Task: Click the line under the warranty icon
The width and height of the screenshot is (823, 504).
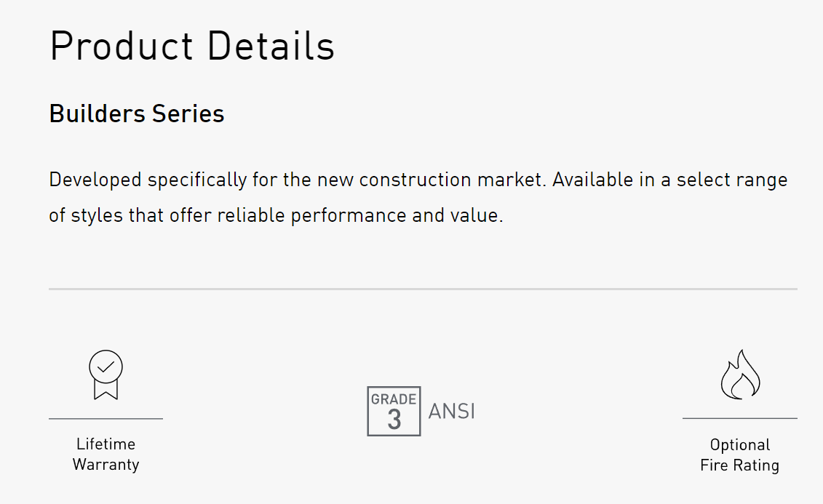Action: point(106,418)
